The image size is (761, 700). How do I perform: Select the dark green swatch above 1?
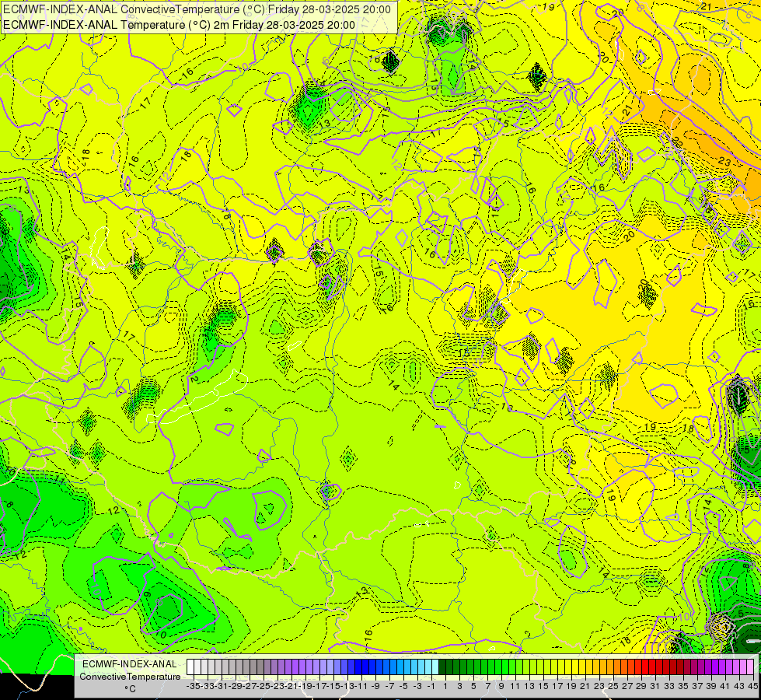coord(442,667)
